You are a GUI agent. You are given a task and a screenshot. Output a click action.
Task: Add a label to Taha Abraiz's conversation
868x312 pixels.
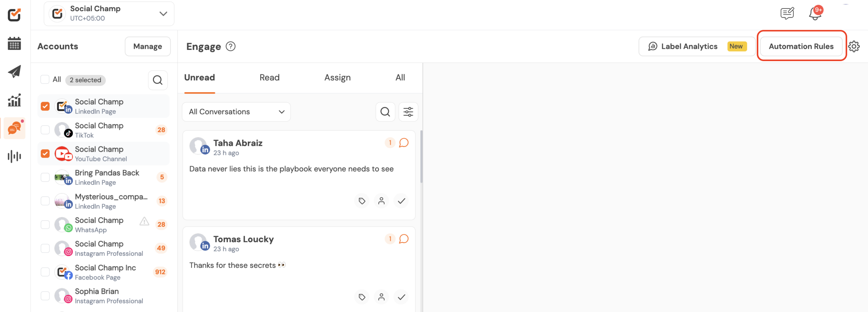tap(362, 201)
